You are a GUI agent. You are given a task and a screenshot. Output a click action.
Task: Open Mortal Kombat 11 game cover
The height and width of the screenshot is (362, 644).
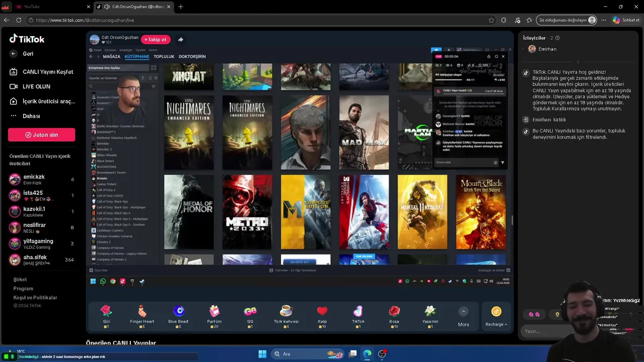[422, 212]
